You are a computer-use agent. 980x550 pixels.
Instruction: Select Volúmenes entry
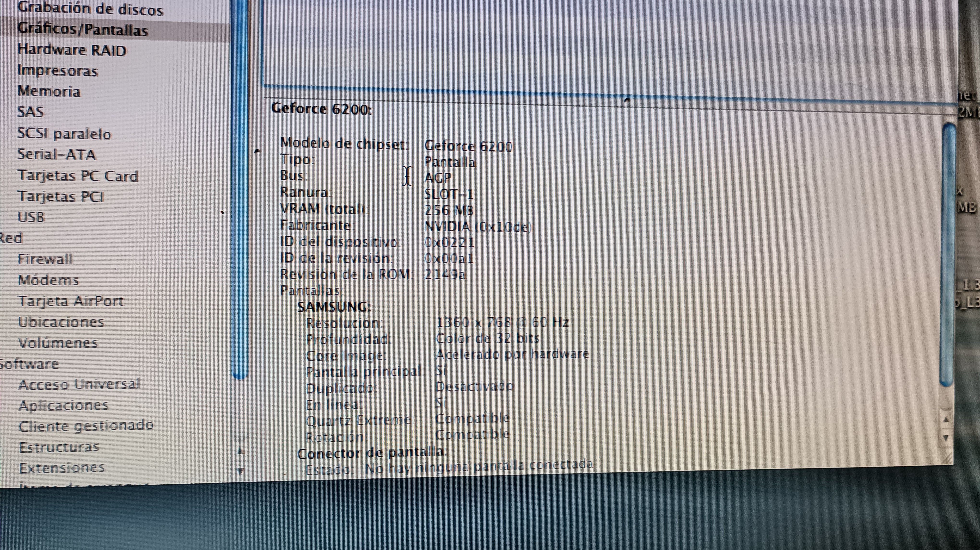point(58,343)
